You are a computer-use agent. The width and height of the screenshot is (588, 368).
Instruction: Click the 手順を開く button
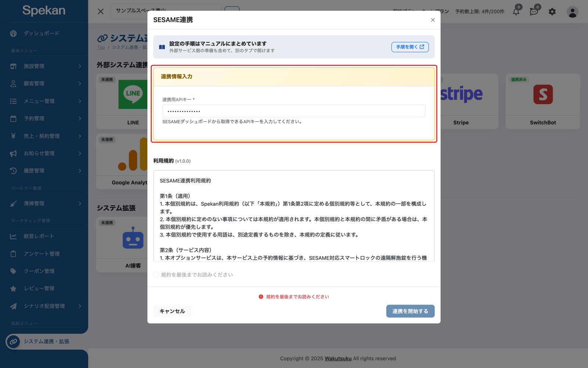410,47
